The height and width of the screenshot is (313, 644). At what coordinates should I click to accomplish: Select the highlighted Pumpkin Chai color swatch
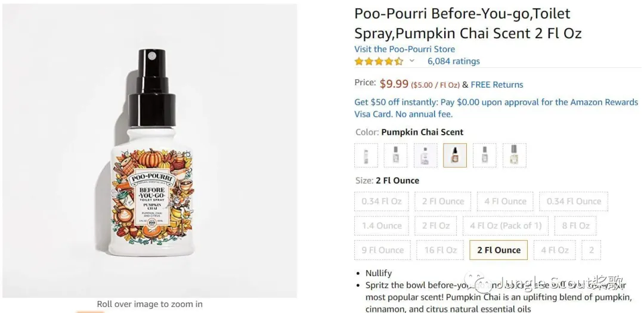455,156
